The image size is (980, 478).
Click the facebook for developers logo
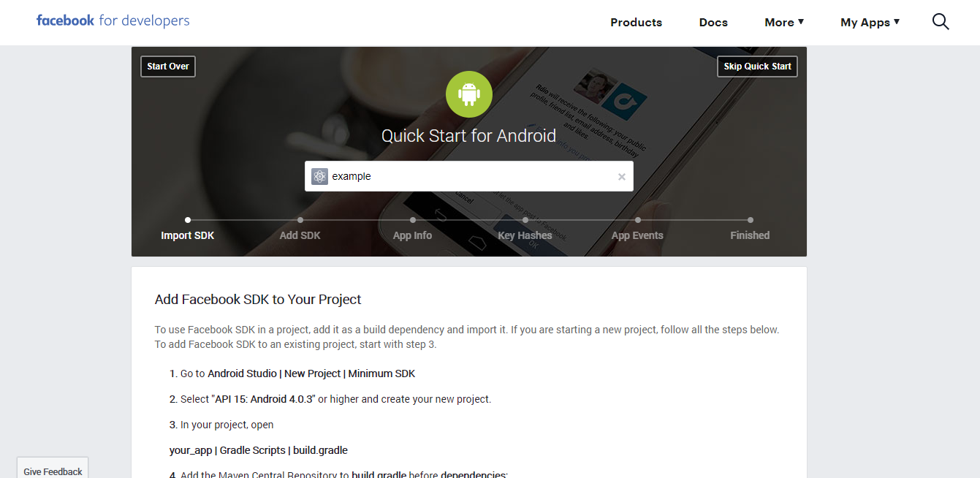tap(113, 20)
